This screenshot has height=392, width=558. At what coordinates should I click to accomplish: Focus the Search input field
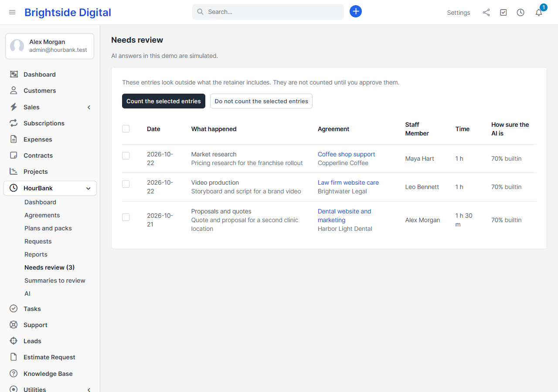click(x=268, y=12)
